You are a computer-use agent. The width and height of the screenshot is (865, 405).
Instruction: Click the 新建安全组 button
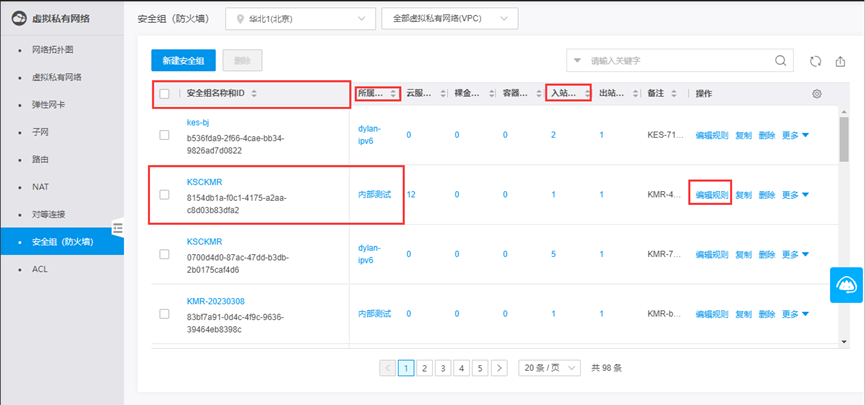click(x=183, y=61)
